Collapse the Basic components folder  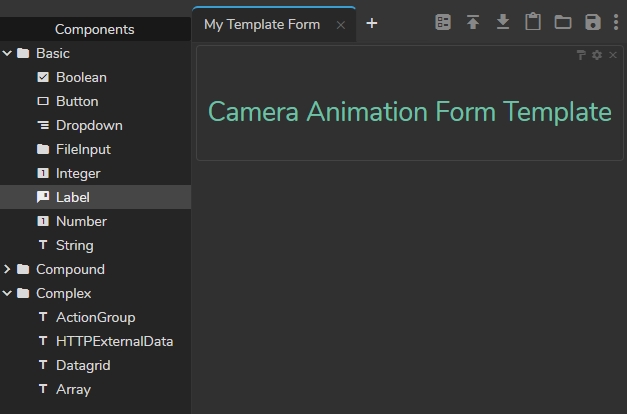8,53
